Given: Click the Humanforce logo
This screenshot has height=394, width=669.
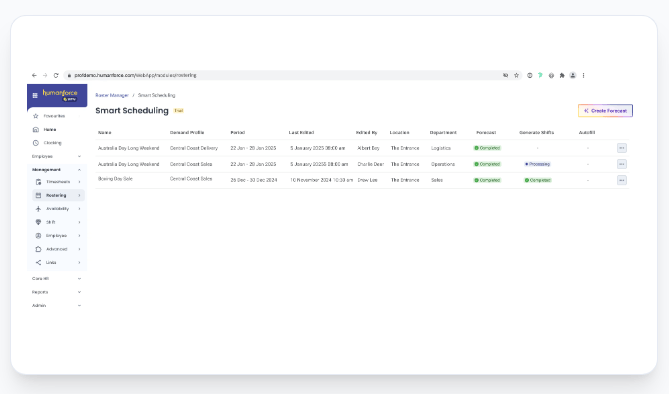Looking at the screenshot, I should pos(60,95).
